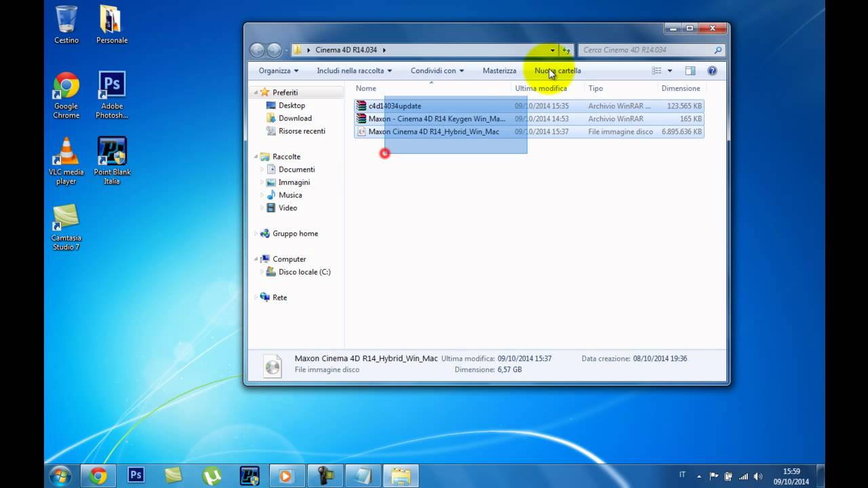Open the Includi nella raccolta menu

point(355,70)
